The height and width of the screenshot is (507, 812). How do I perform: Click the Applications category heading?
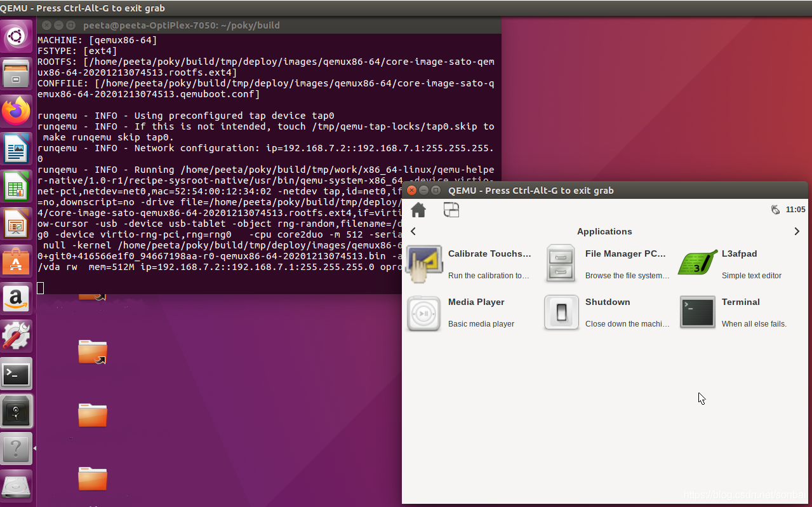tap(604, 232)
